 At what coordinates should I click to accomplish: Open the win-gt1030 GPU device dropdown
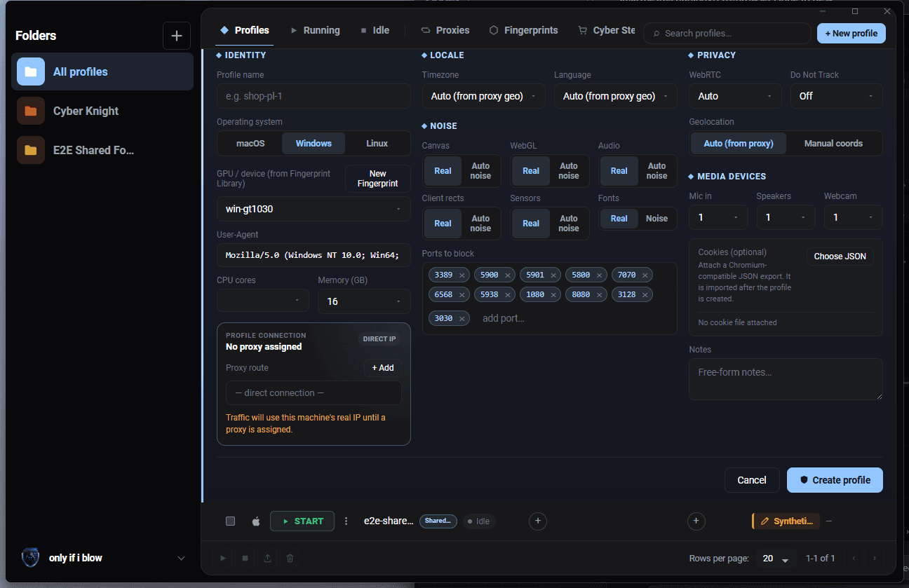coord(314,209)
